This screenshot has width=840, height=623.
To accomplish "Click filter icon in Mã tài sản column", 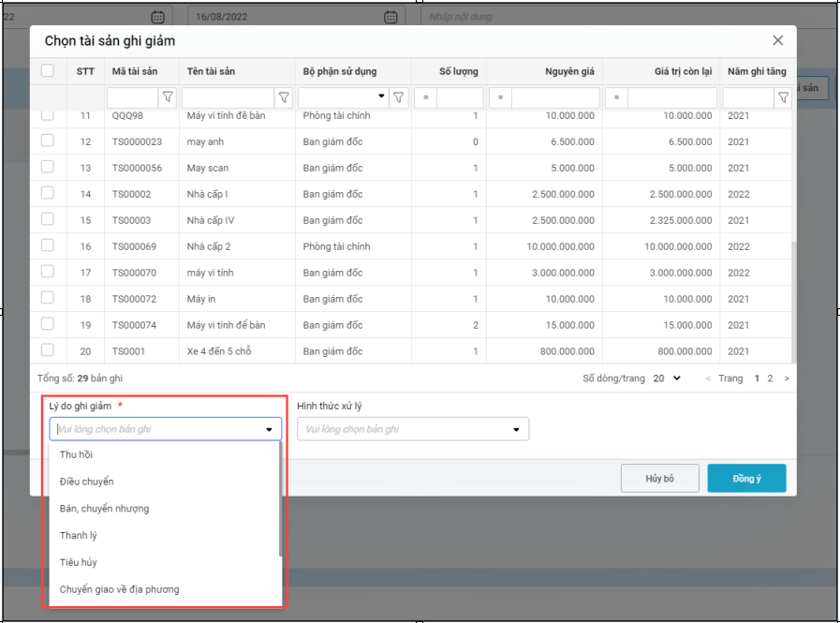I will 168,97.
